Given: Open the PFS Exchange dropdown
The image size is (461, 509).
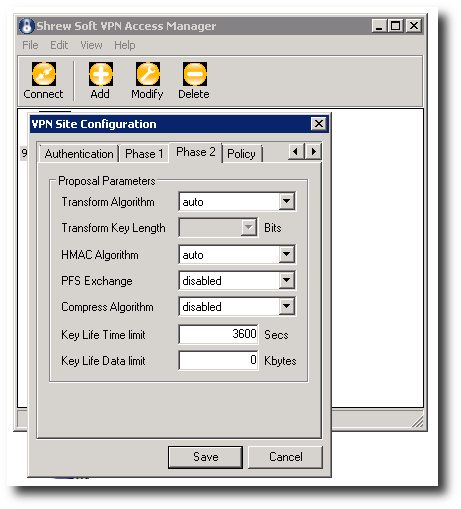Looking at the screenshot, I should (286, 280).
